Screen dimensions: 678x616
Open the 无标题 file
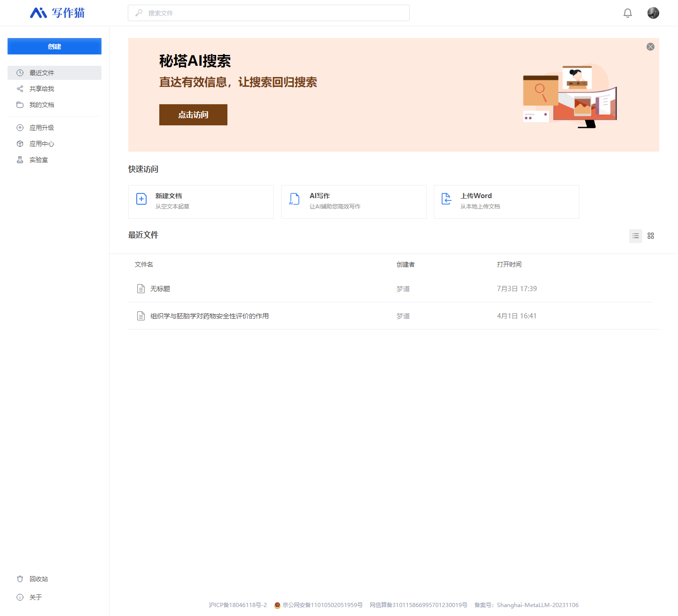[x=160, y=289]
